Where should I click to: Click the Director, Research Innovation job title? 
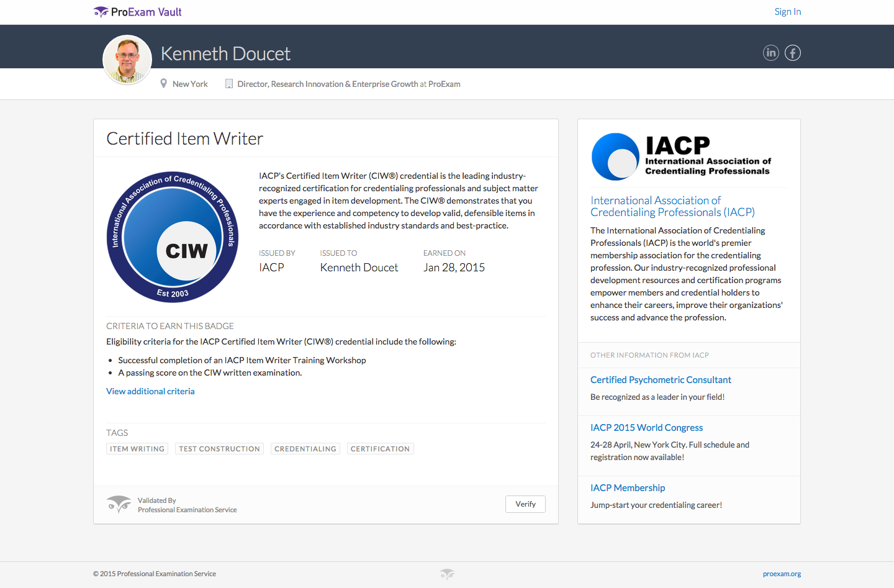coord(327,84)
